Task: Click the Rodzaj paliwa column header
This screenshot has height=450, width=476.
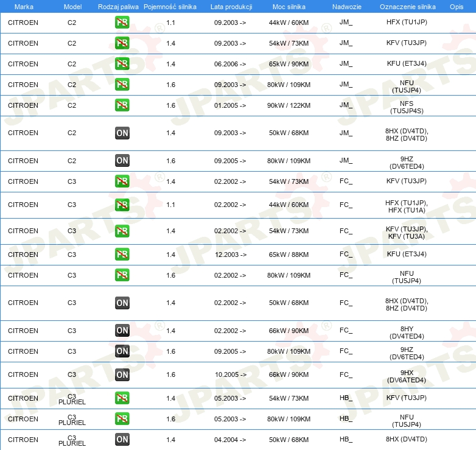Action: (118, 7)
